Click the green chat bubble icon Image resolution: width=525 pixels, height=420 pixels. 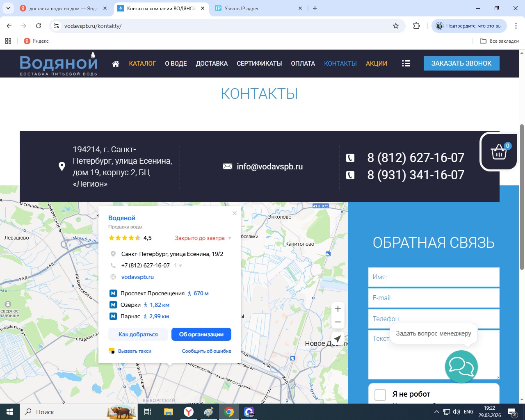click(461, 366)
